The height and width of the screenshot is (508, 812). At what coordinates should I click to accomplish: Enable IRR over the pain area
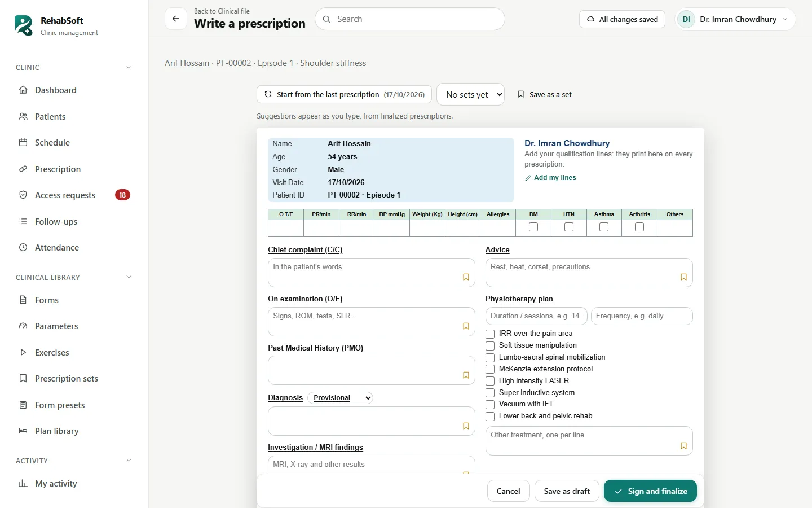[490, 334]
